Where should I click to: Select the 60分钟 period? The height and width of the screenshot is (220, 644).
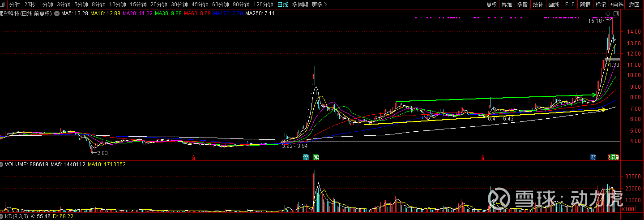(x=221, y=4)
